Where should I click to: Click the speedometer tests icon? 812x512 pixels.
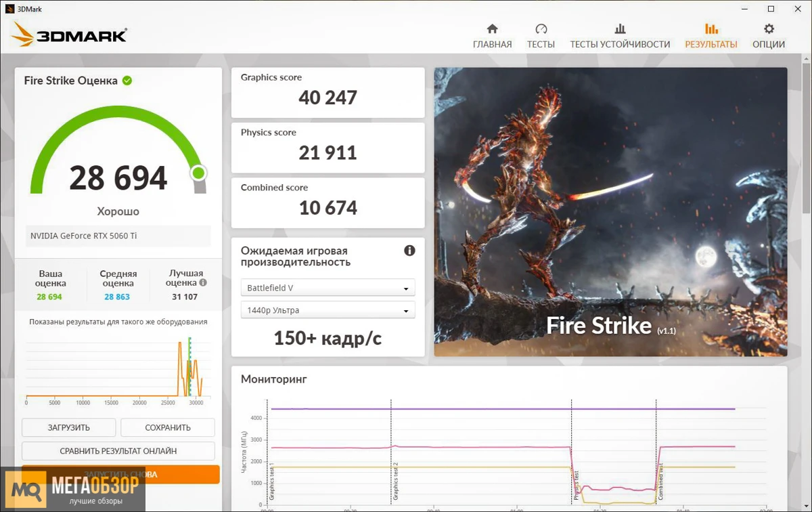(541, 29)
